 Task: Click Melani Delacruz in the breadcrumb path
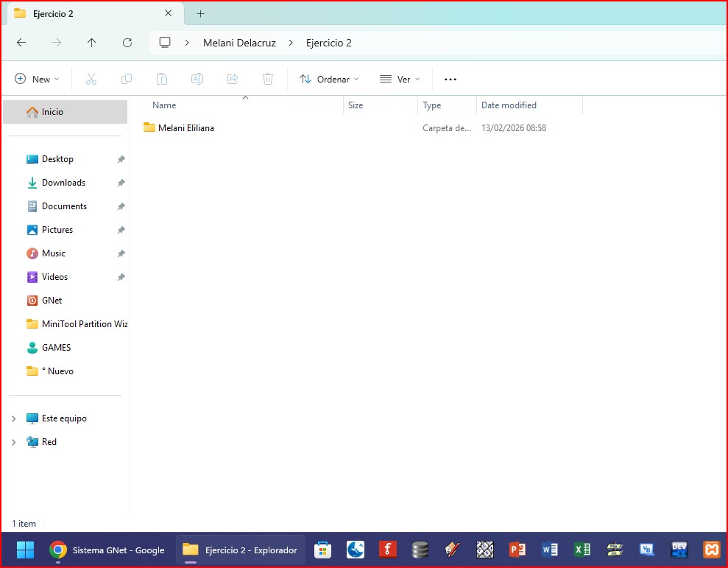click(x=239, y=43)
